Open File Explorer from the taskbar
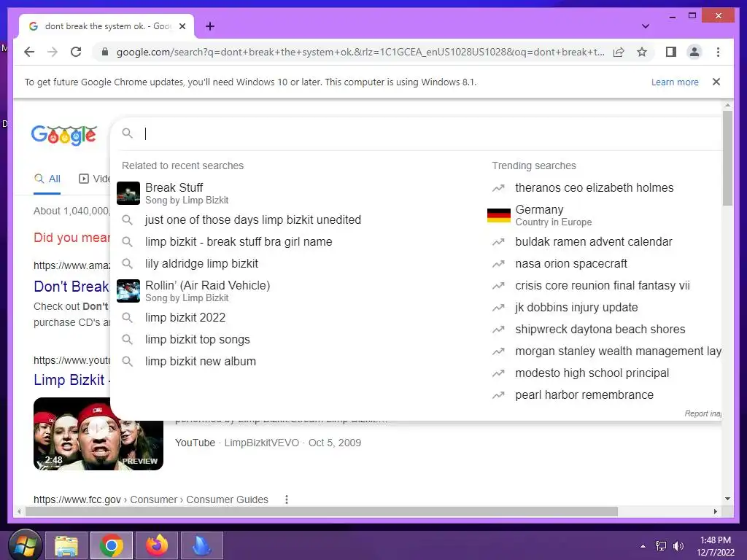This screenshot has height=560, width=747. [x=66, y=545]
